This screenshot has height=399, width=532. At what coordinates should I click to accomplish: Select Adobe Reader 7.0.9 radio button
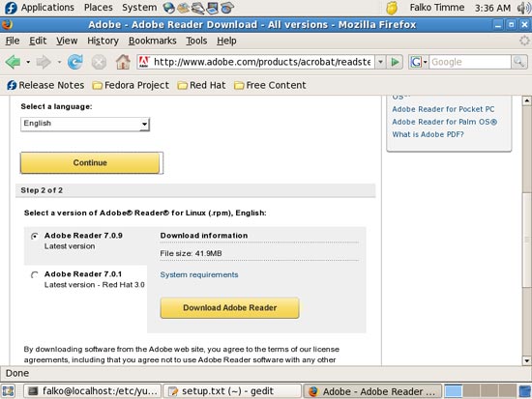pyautogui.click(x=34, y=236)
